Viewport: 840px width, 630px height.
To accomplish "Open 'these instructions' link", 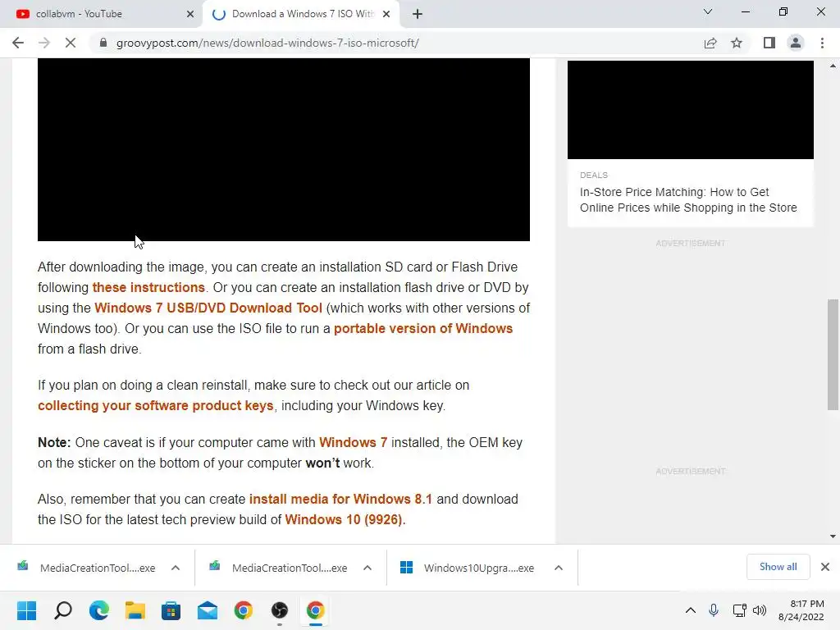I will click(148, 288).
